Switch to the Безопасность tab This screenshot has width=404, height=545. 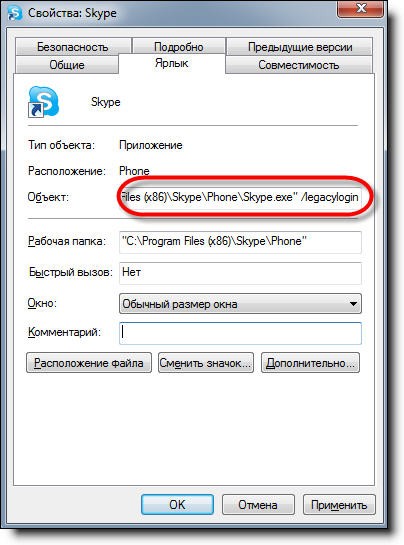[73, 46]
